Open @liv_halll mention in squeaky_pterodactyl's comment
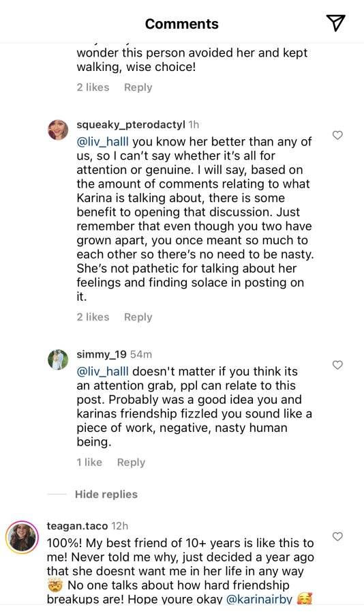Image resolution: width=364 pixels, height=614 pixels. click(102, 141)
